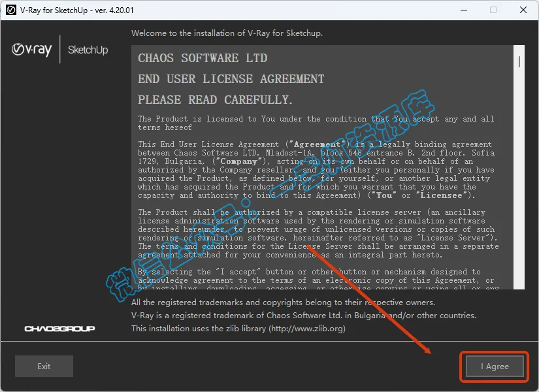This screenshot has height=392, width=539.
Task: Minimize the installer window
Action: [x=464, y=10]
